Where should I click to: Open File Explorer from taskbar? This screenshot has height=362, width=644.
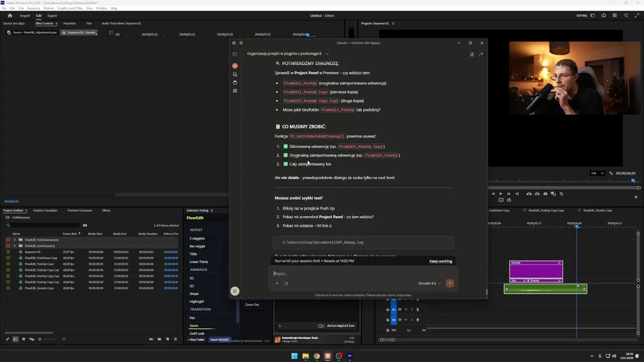(305, 356)
